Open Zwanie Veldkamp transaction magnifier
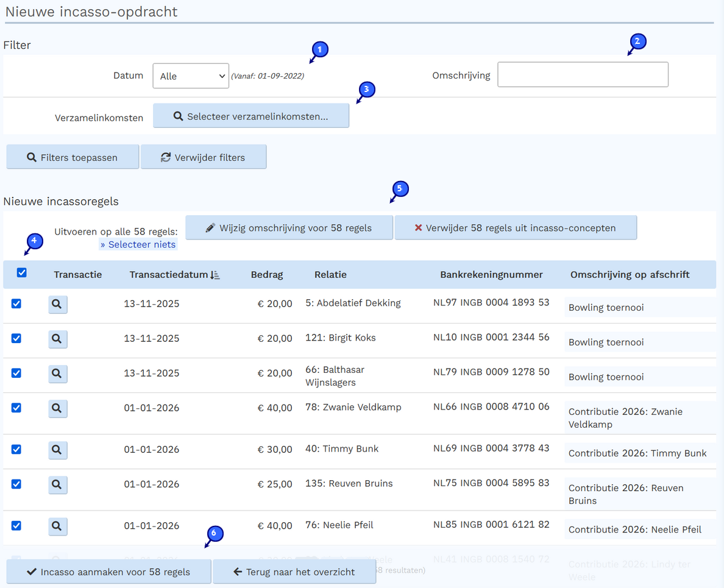724x588 pixels. click(x=57, y=408)
